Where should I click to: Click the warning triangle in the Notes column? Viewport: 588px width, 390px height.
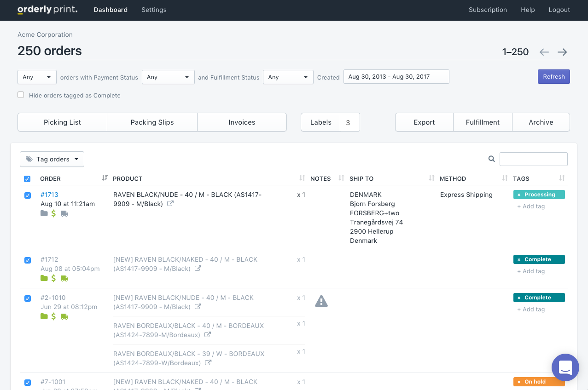[x=321, y=300]
